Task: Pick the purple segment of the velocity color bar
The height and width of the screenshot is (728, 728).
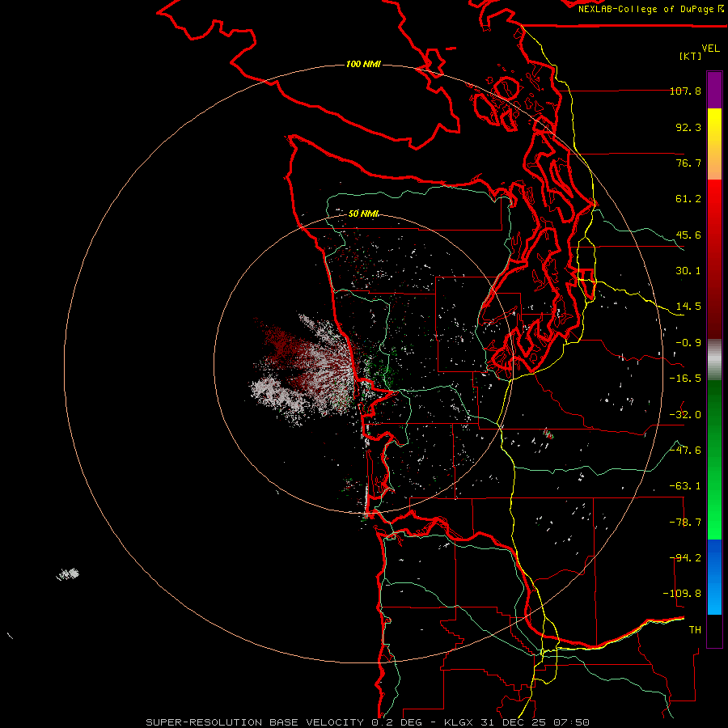Action: click(x=714, y=90)
